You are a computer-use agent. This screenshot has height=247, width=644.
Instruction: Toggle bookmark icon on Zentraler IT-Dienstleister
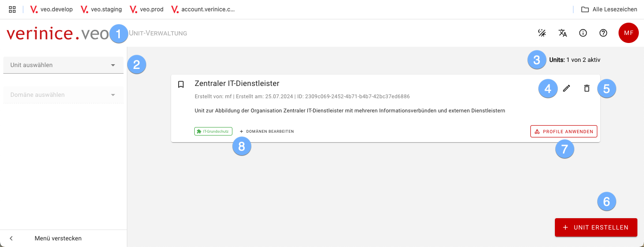tap(181, 85)
